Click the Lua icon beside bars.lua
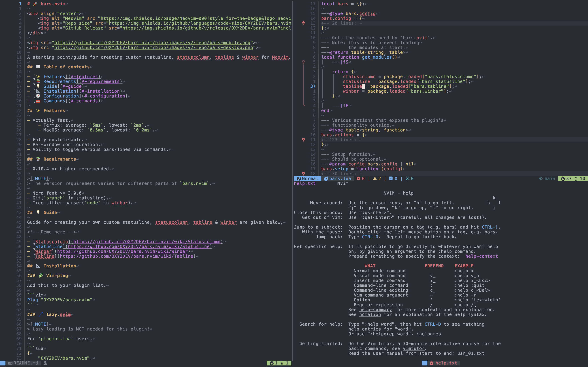This screenshot has height=367, width=588. [x=326, y=179]
